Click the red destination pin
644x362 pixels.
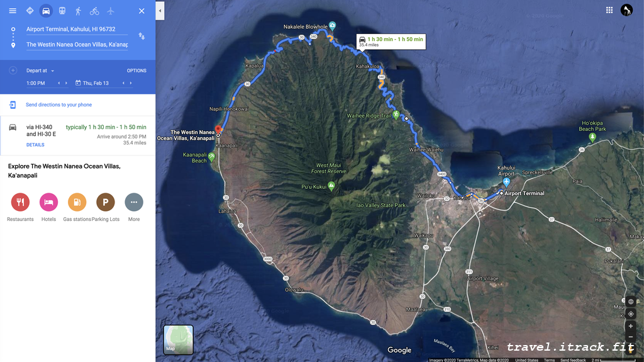218,130
